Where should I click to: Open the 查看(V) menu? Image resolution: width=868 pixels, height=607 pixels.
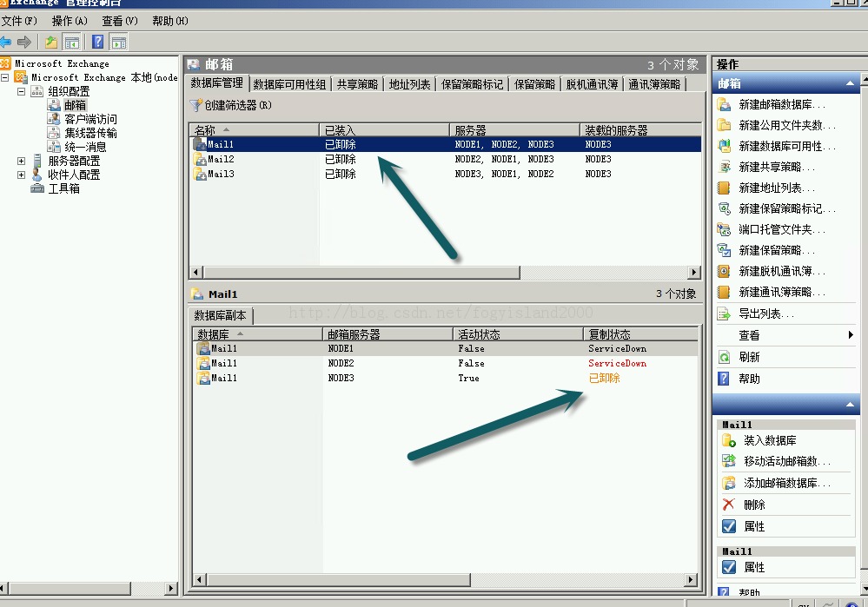[x=120, y=21]
